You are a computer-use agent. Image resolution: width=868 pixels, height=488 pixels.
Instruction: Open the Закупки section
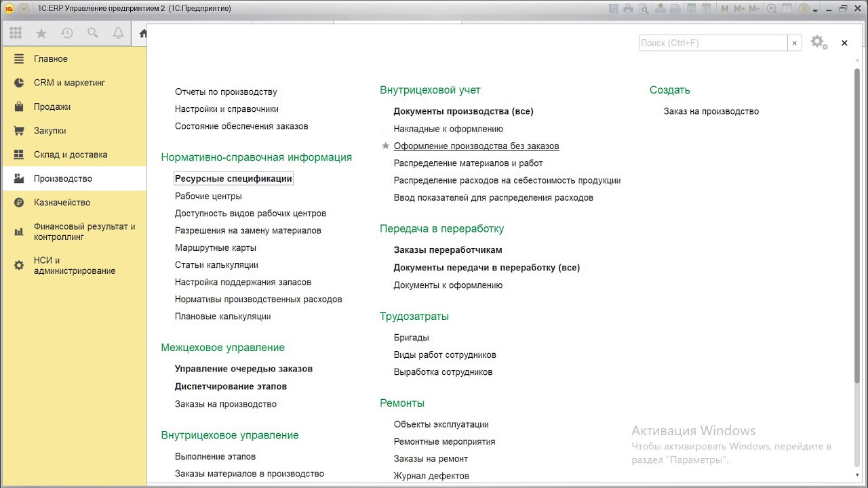point(73,131)
